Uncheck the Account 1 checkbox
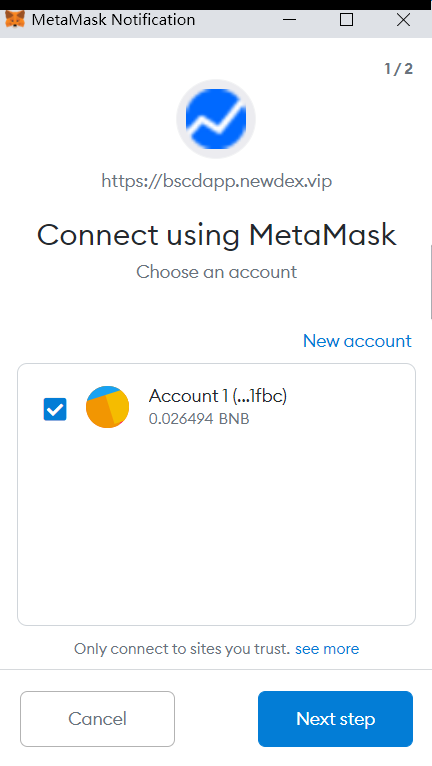Screen dimensions: 432x766 [x=55, y=409]
